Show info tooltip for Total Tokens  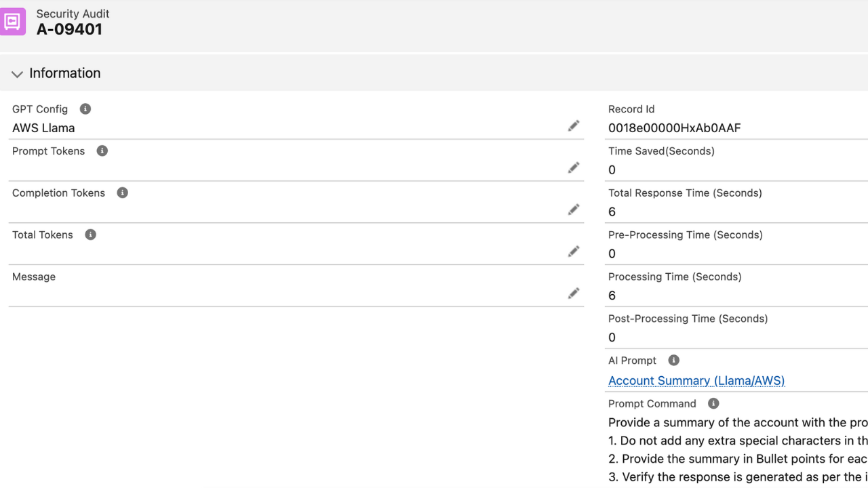coord(90,235)
